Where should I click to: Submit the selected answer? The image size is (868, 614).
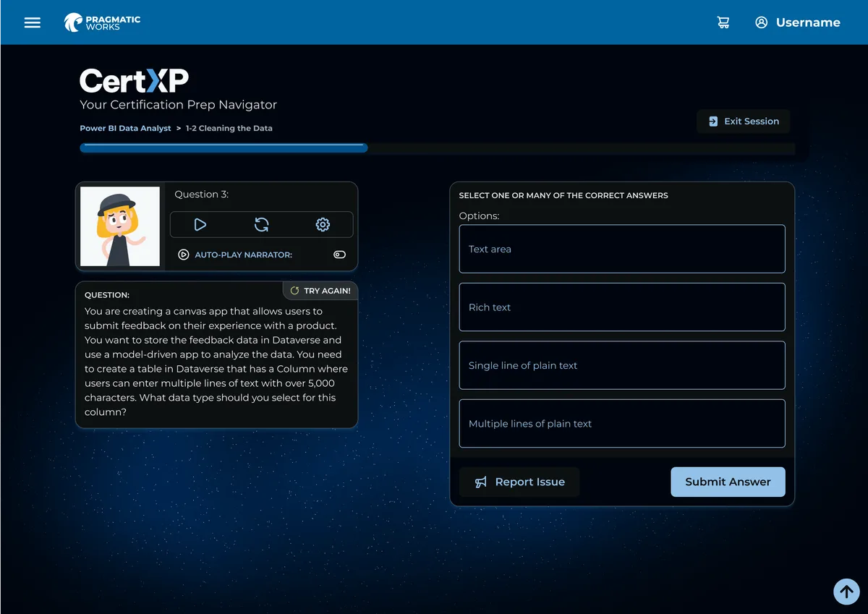coord(728,482)
